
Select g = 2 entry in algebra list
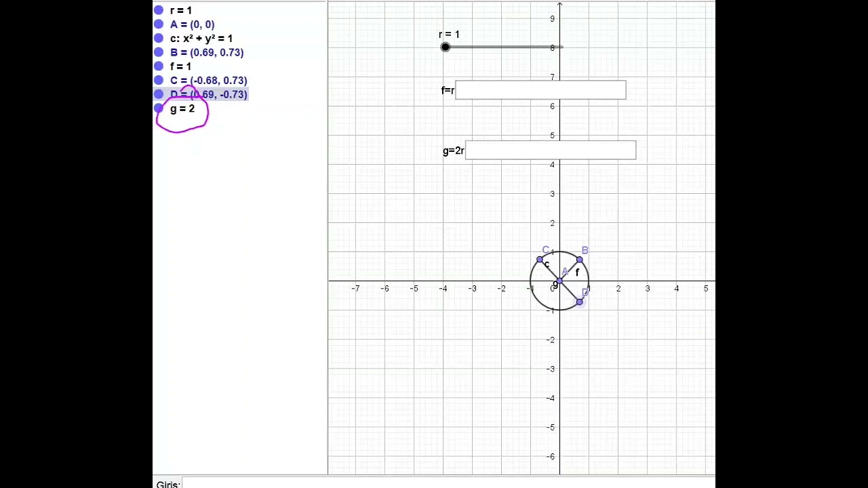(182, 108)
